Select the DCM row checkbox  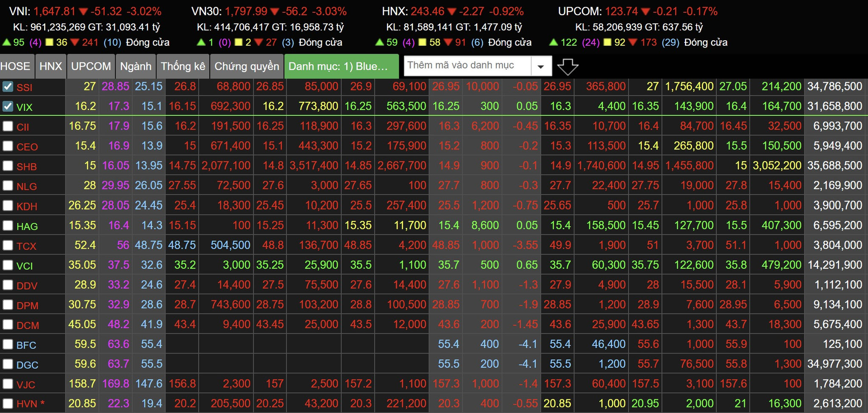click(8, 324)
